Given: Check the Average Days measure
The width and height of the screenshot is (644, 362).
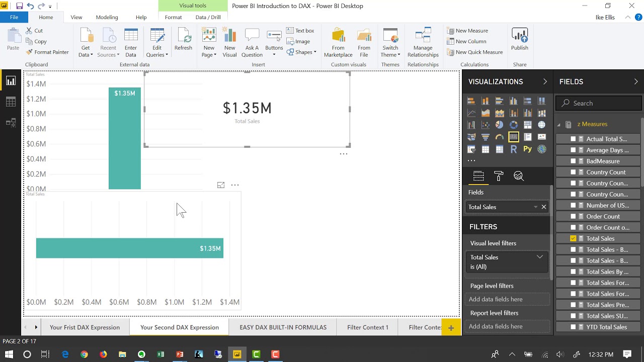Looking at the screenshot, I should click(x=573, y=150).
